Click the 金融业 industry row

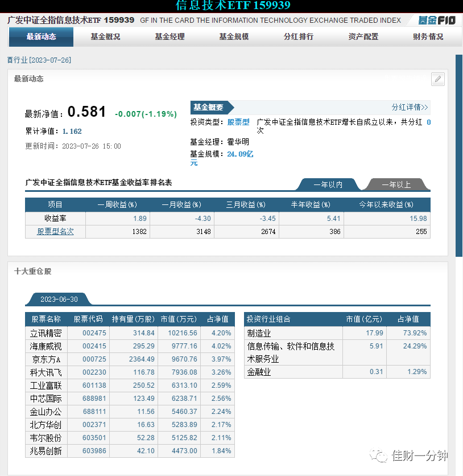click(337, 372)
